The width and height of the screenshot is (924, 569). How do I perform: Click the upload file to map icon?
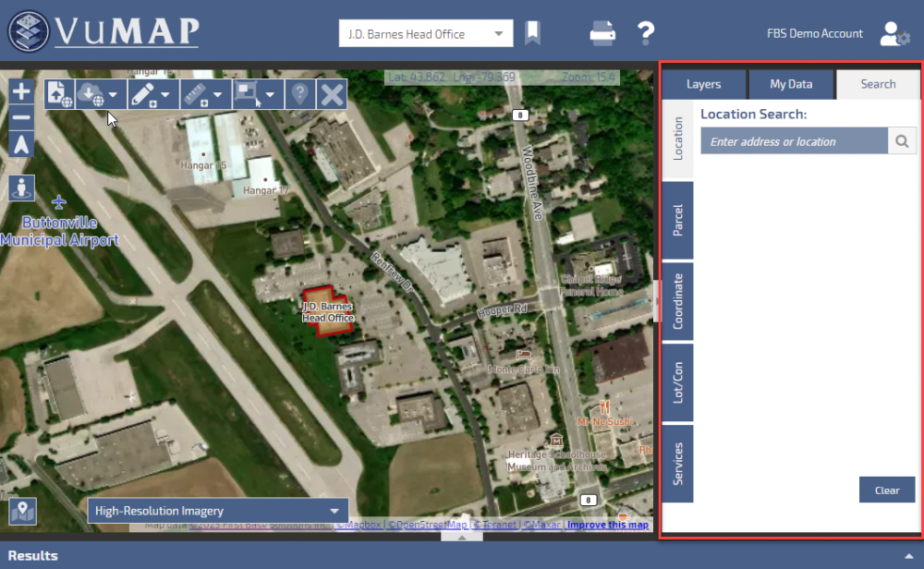(59, 94)
